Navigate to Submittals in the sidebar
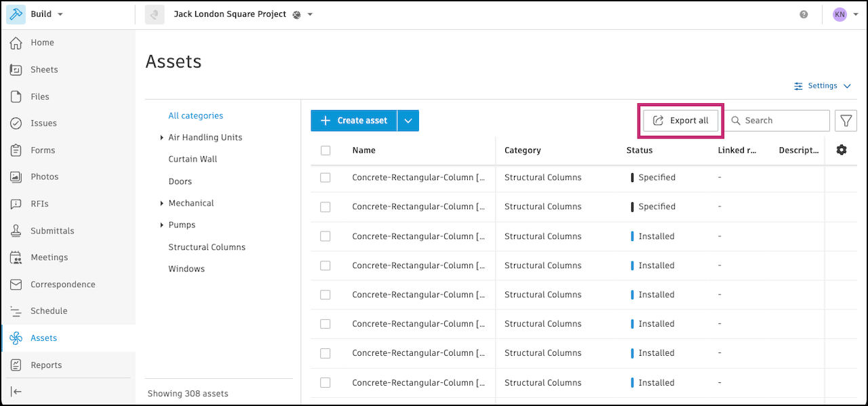The width and height of the screenshot is (868, 406). click(52, 231)
